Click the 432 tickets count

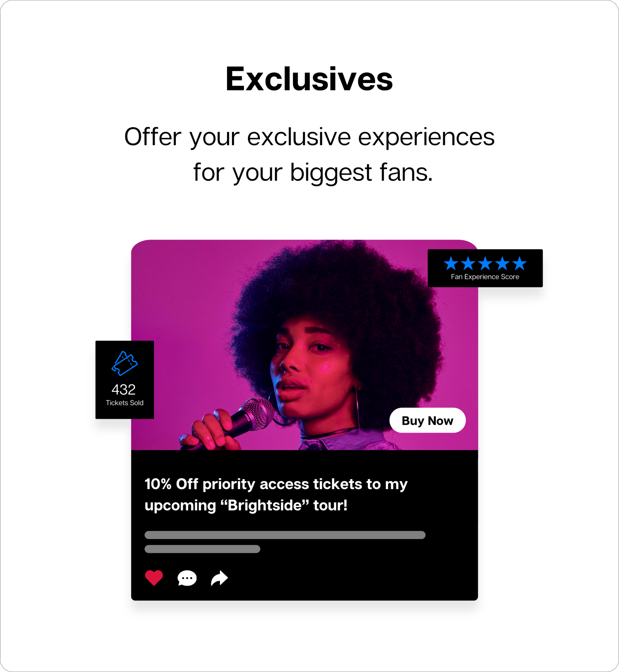[x=123, y=389]
